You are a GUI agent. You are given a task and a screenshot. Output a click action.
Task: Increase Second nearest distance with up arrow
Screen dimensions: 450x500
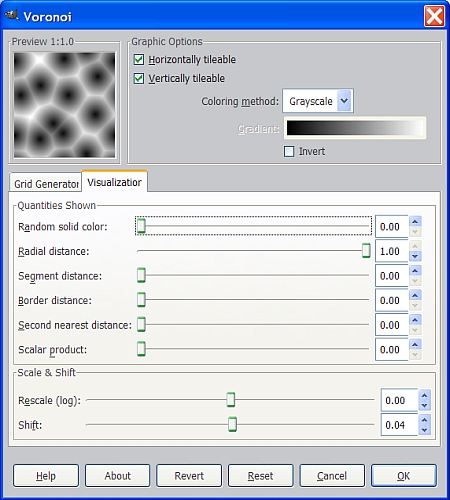point(415,320)
